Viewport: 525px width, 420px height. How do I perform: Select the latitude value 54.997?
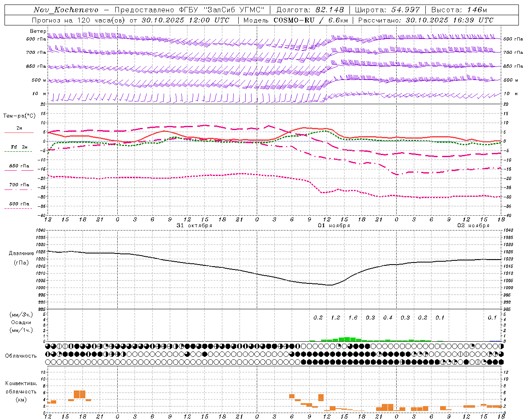click(x=406, y=10)
